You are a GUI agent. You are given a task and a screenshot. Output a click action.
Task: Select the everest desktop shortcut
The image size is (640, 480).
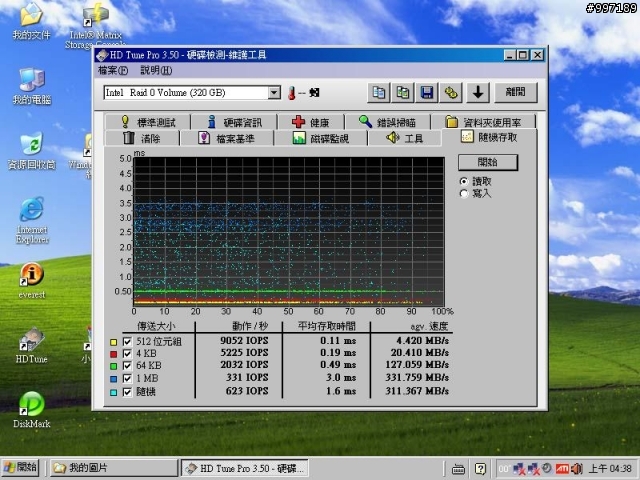[31, 281]
